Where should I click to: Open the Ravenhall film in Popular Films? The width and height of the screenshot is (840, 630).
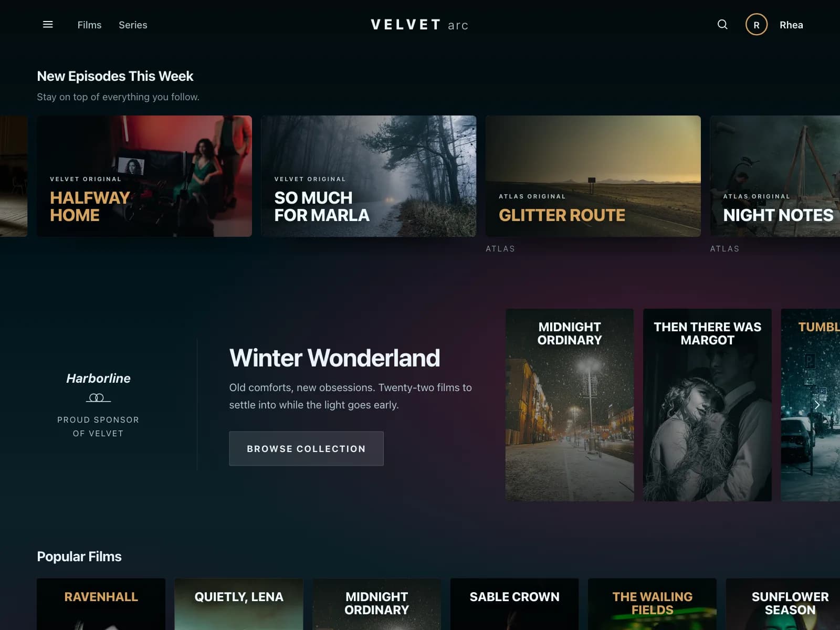(101, 604)
